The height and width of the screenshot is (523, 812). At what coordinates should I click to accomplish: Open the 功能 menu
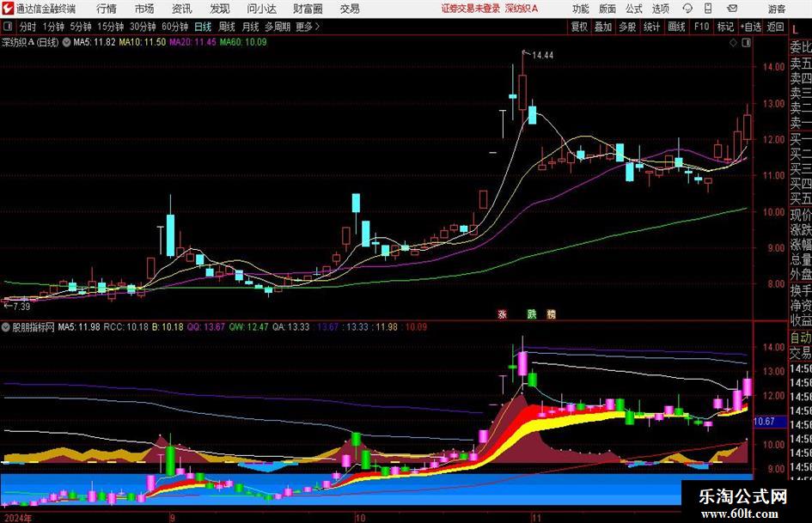pyautogui.click(x=581, y=9)
